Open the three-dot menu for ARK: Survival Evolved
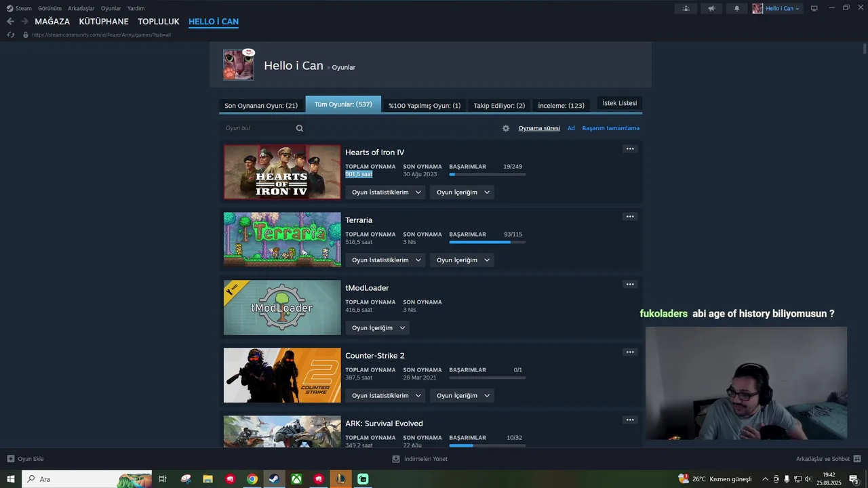 630,420
